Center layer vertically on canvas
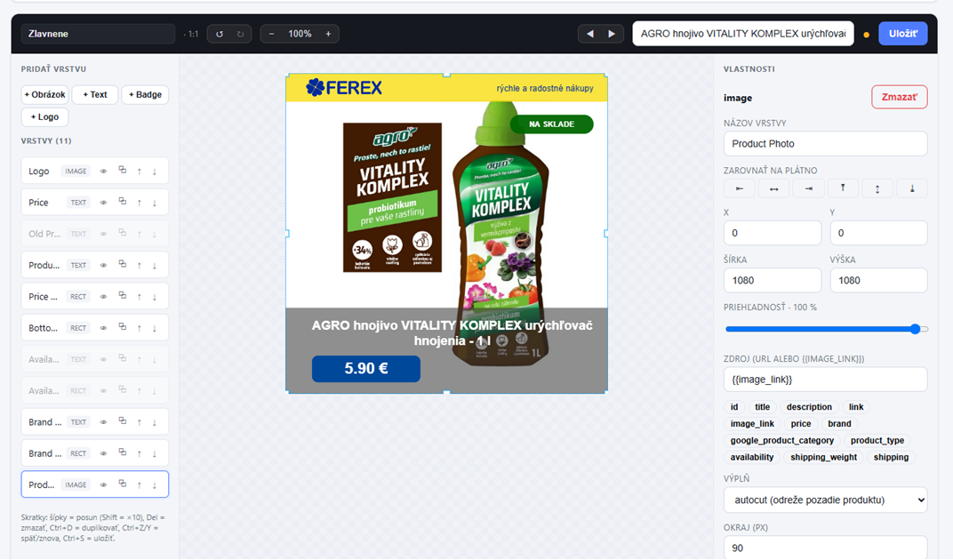Image resolution: width=953 pixels, height=560 pixels. tap(877, 188)
